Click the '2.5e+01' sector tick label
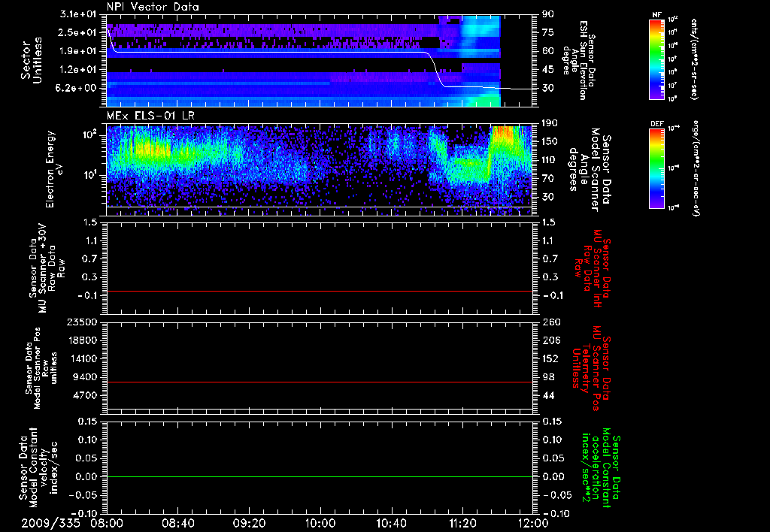Image resolution: width=770 pixels, height=532 pixels. pos(78,32)
